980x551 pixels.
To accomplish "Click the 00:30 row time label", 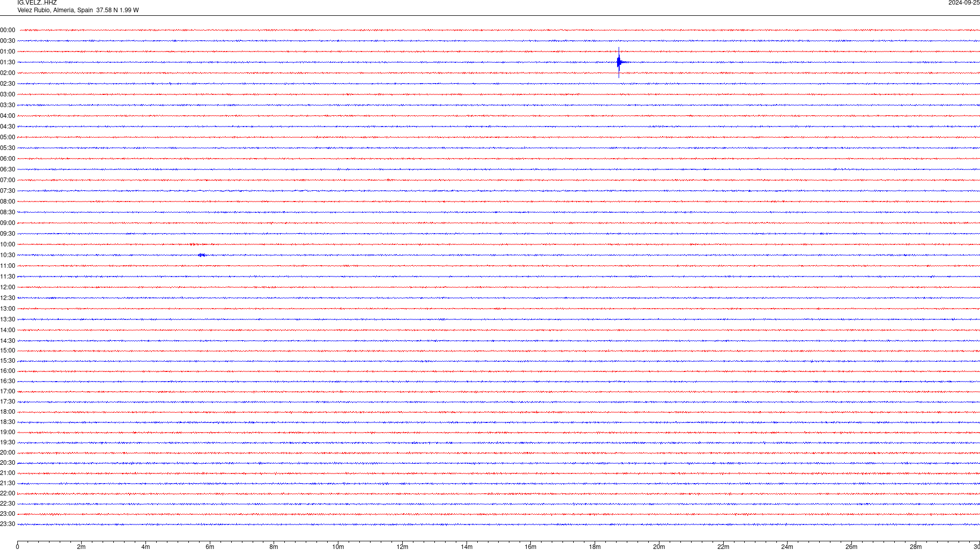I will tap(8, 41).
